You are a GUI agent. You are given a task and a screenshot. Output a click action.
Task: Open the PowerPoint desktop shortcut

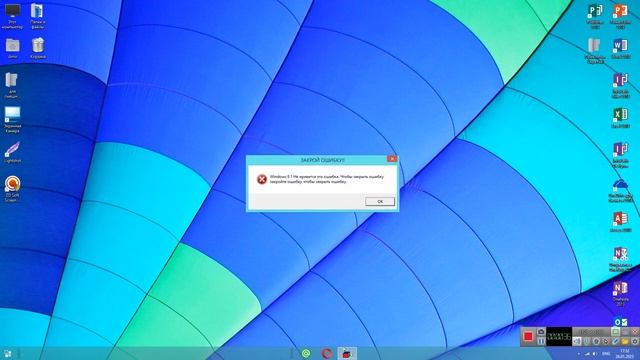coord(620,16)
